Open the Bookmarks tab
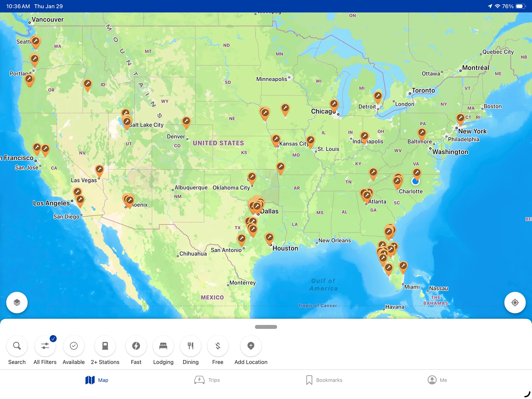This screenshot has width=532, height=399. click(324, 380)
